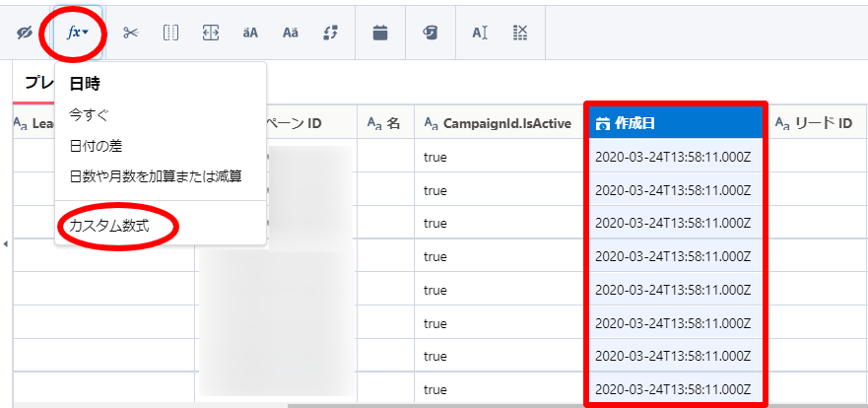Click the scissors trim tool icon
The height and width of the screenshot is (408, 868).
pos(131,33)
